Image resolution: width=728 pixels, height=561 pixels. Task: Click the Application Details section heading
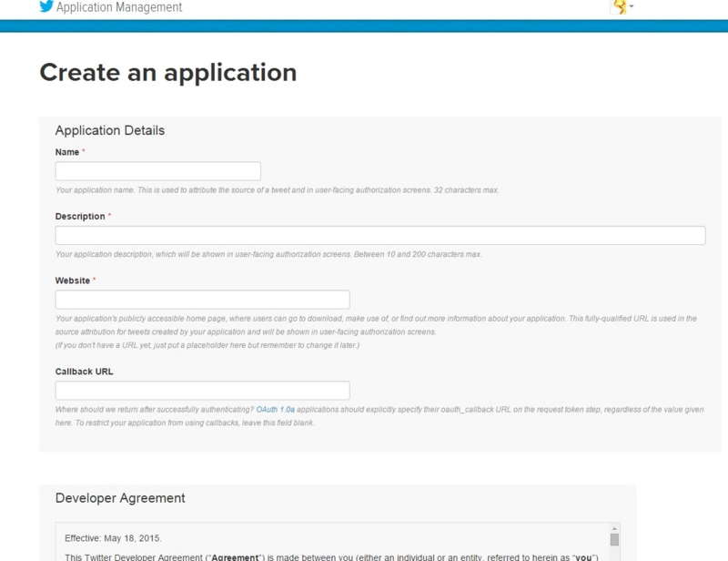click(x=110, y=130)
